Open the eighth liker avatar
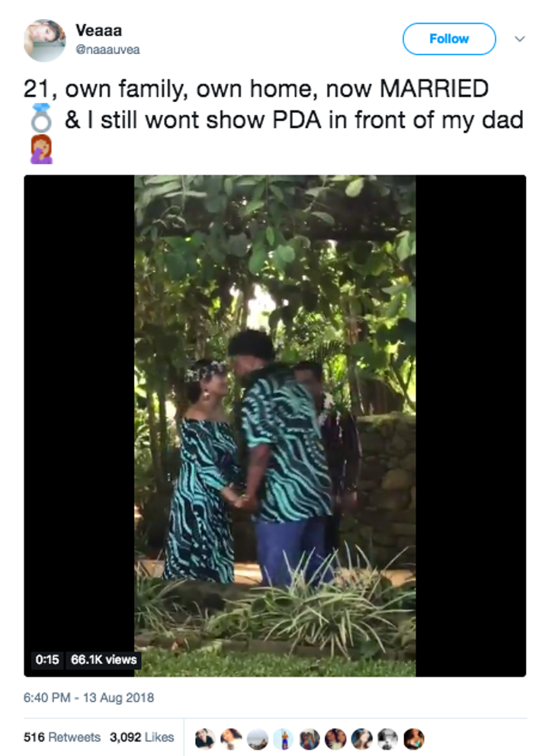 coord(387,738)
